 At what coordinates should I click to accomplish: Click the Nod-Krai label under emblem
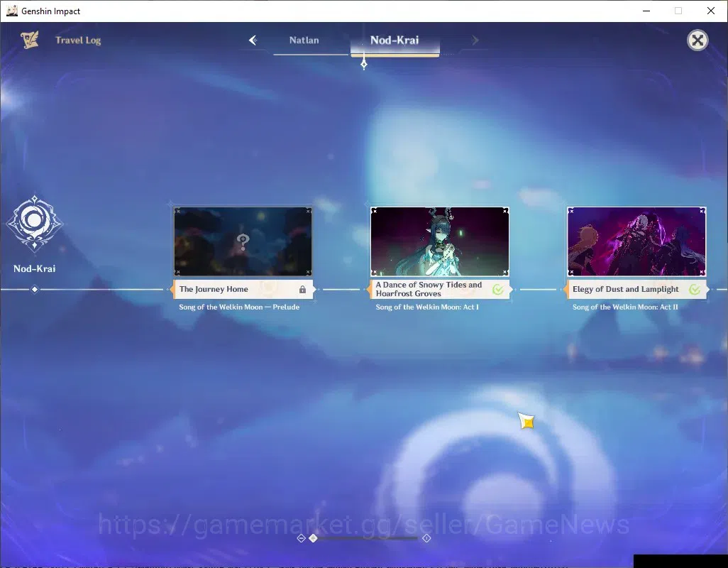(34, 268)
